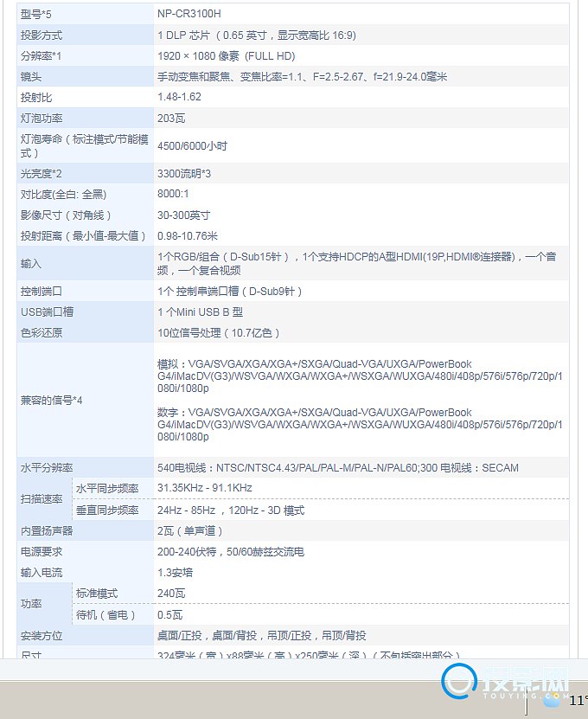Image resolution: width=588 pixels, height=719 pixels.
Task: Select the text 1 DLP 芯片 (0.65 英寸
Action: coord(212,35)
